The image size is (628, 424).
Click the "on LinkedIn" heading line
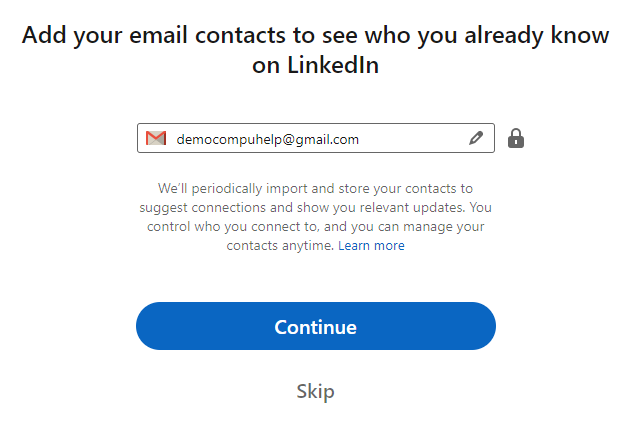(315, 65)
